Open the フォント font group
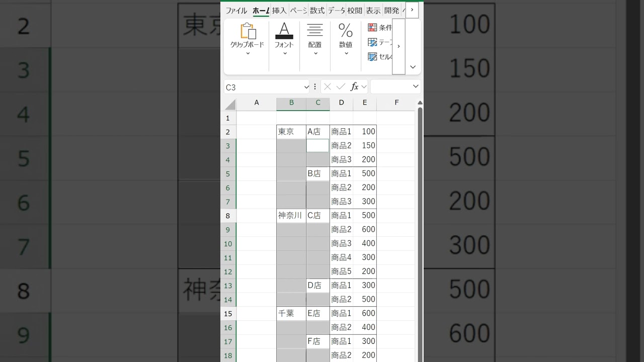The height and width of the screenshot is (362, 644). (284, 38)
